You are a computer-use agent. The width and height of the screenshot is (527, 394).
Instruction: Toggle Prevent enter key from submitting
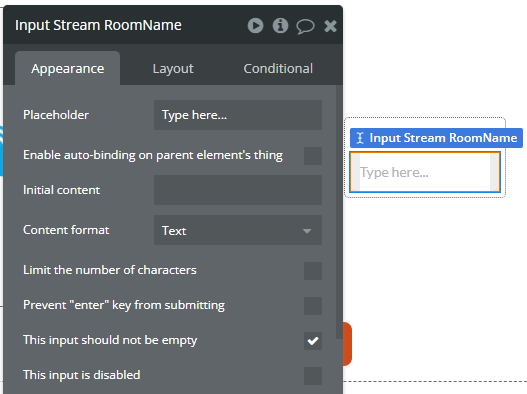point(313,306)
